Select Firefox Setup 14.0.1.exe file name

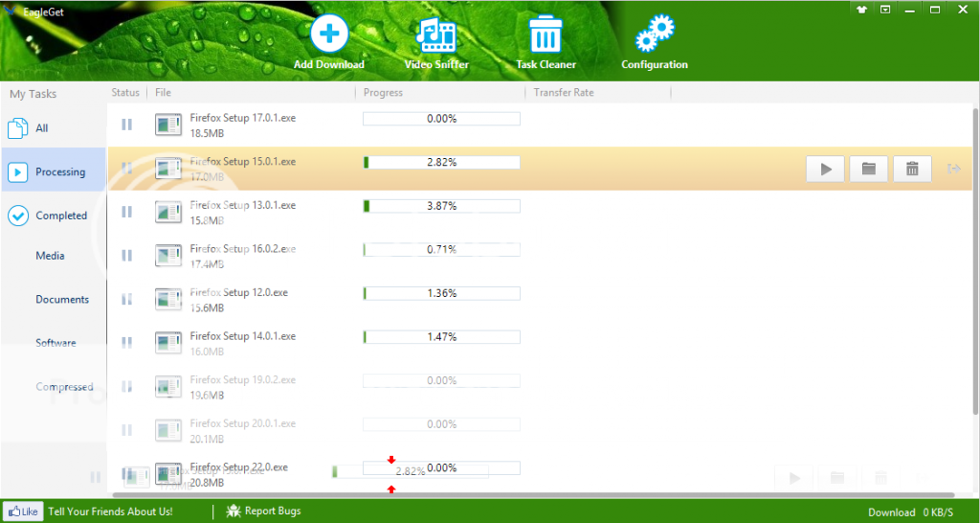(x=242, y=336)
